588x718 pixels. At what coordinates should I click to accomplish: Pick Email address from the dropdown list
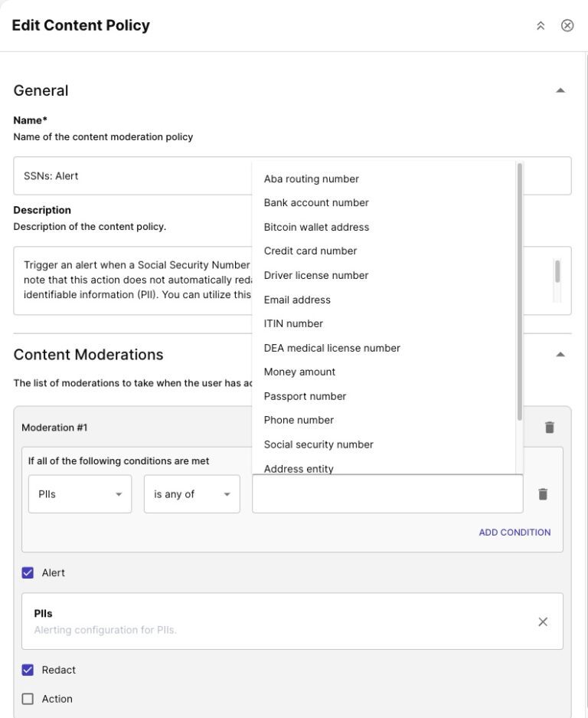pos(297,300)
